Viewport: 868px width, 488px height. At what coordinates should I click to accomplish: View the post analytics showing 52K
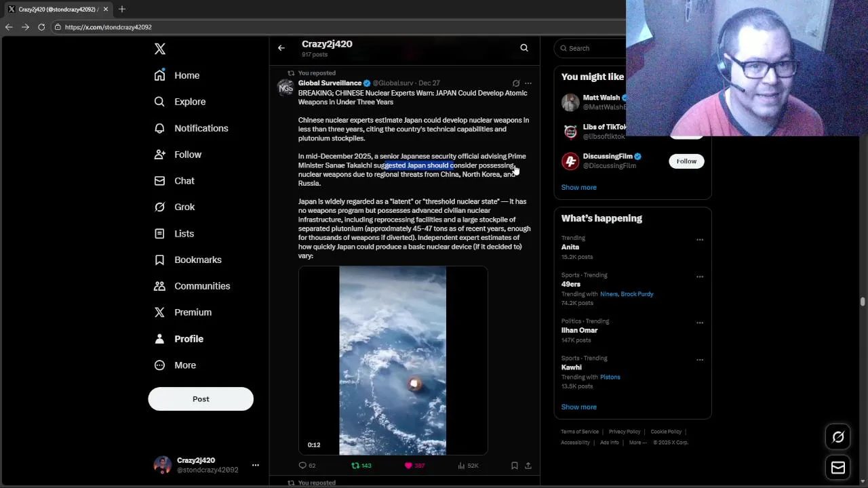[x=468, y=466]
